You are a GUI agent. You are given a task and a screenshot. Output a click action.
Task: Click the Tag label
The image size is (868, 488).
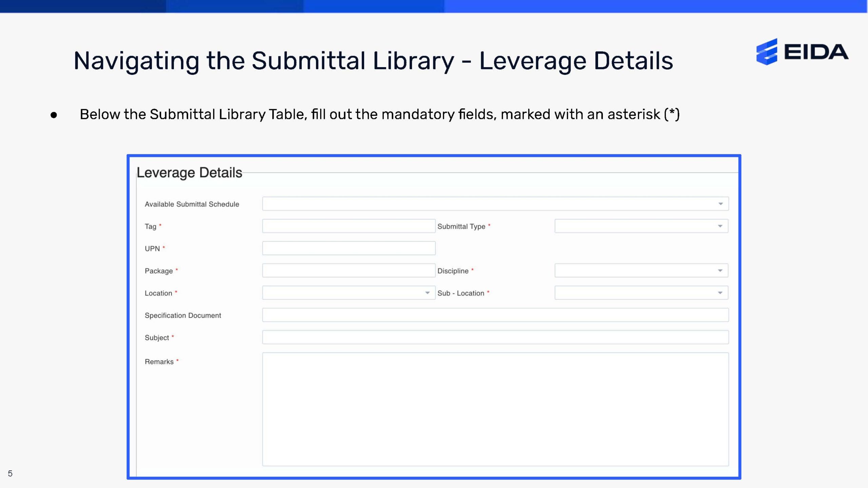click(151, 226)
